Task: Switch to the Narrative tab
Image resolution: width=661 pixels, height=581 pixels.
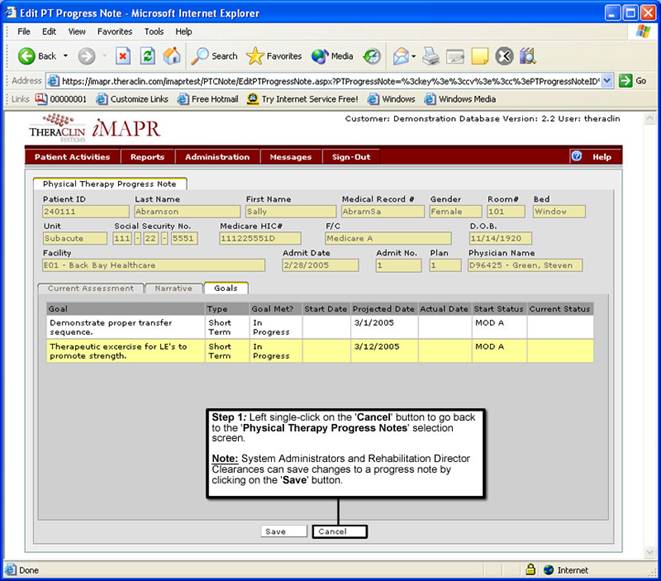Action: (173, 288)
